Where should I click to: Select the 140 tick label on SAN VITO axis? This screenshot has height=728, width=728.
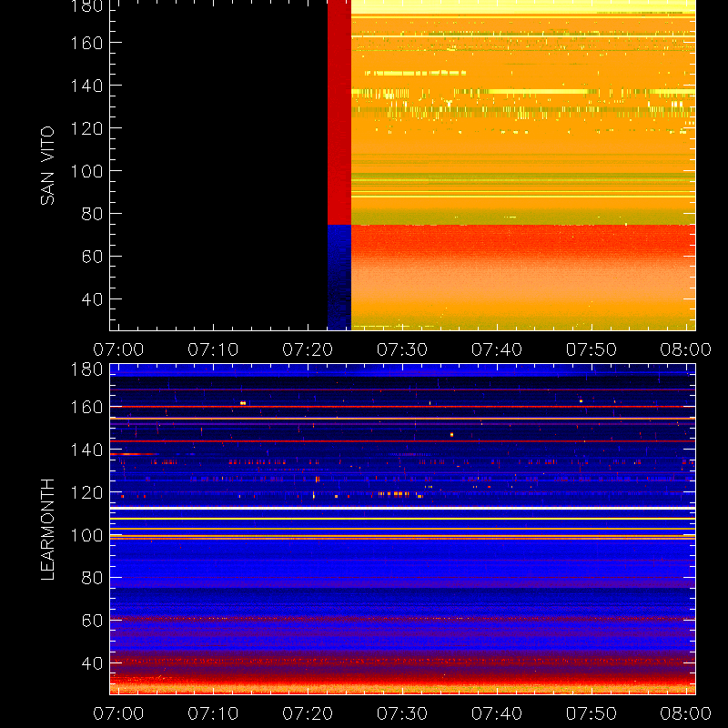pos(86,86)
